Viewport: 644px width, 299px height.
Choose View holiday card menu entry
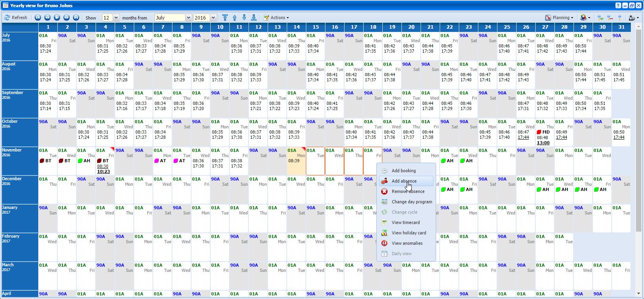[x=409, y=233]
